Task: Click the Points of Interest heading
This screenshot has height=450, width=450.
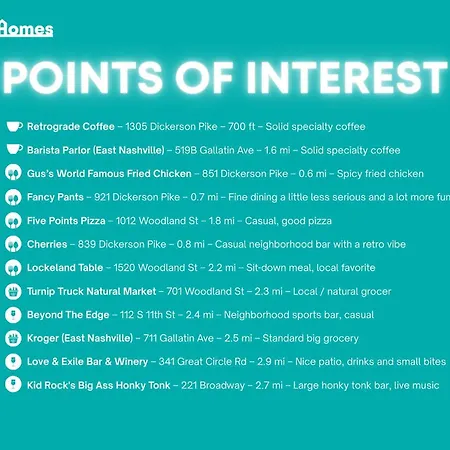Action: tap(225, 77)
